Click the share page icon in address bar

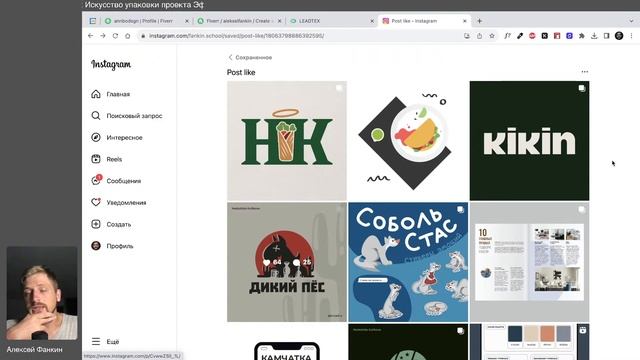[479, 36]
